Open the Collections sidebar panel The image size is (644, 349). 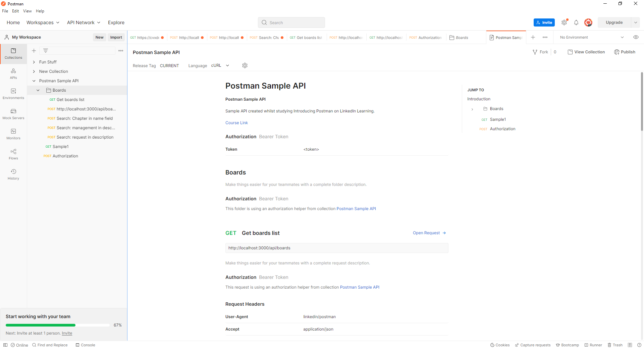(x=13, y=54)
